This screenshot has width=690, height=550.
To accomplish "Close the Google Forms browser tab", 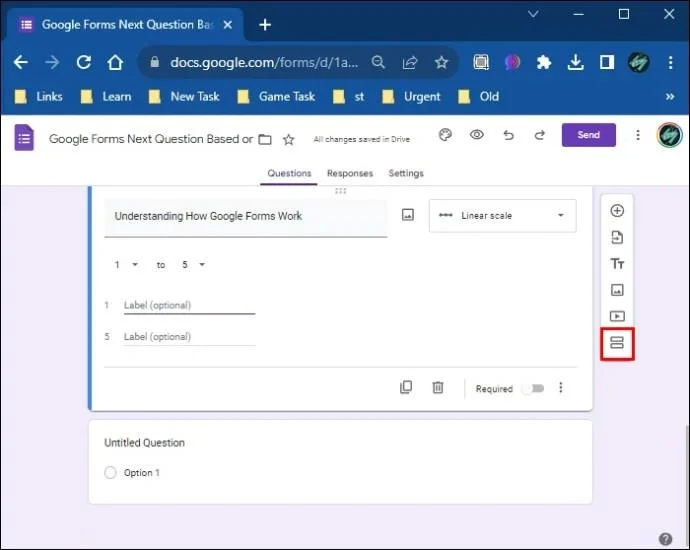I will (x=228, y=25).
